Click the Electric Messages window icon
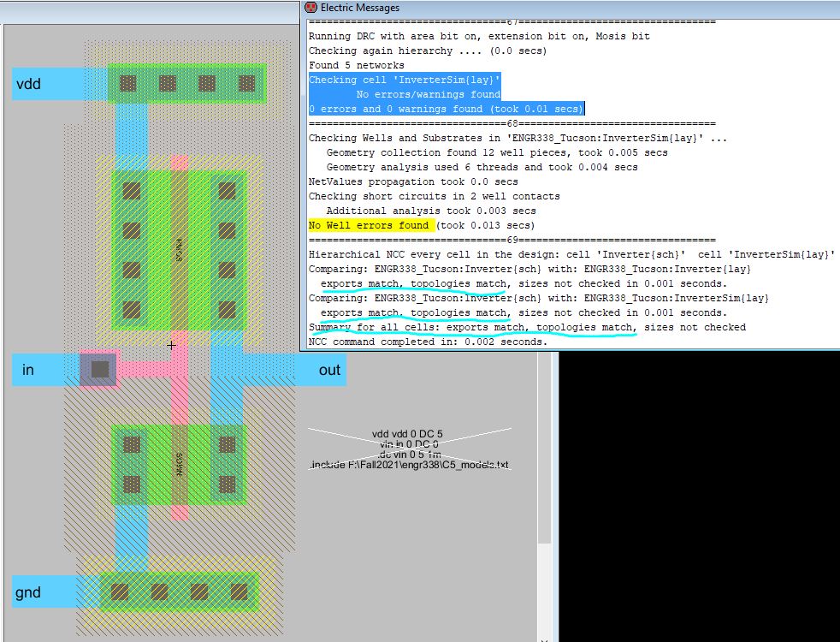840x642 pixels. 311,8
